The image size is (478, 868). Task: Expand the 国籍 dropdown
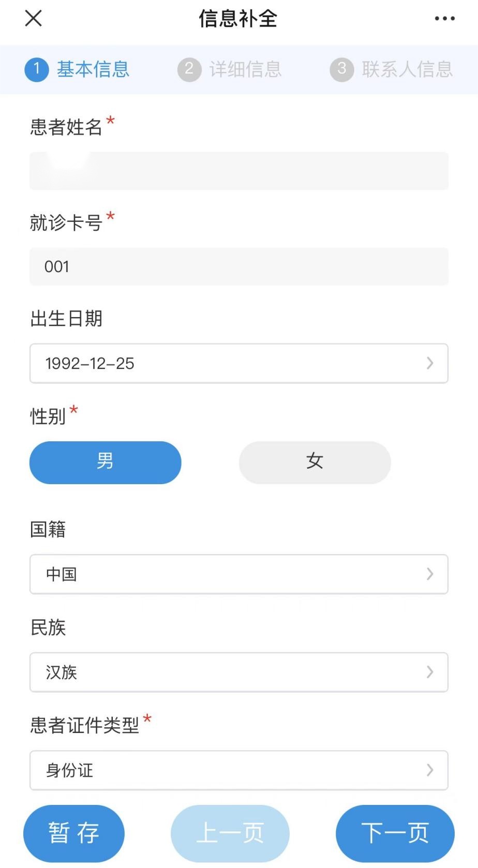[x=239, y=574]
